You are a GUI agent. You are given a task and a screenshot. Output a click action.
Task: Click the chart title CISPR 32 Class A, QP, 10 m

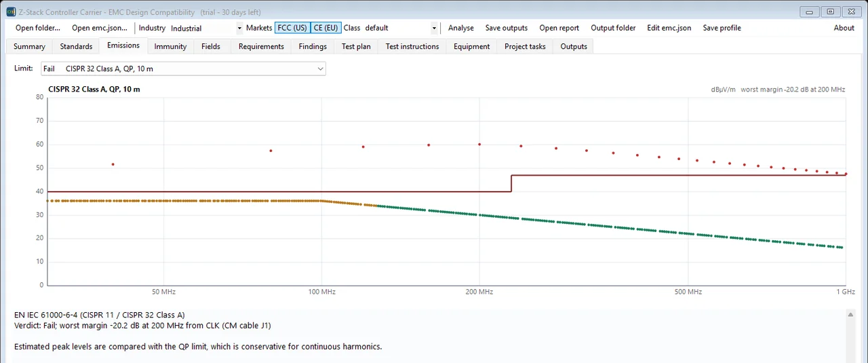(x=94, y=89)
